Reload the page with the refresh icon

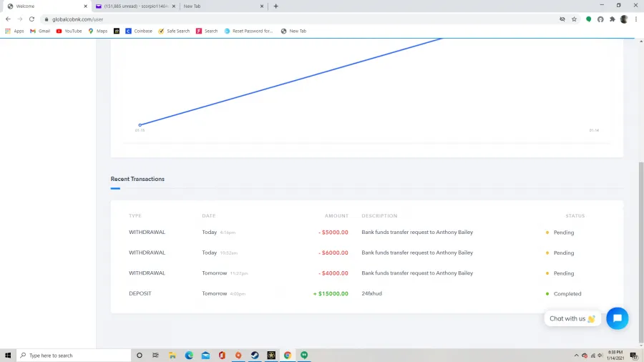[x=31, y=19]
